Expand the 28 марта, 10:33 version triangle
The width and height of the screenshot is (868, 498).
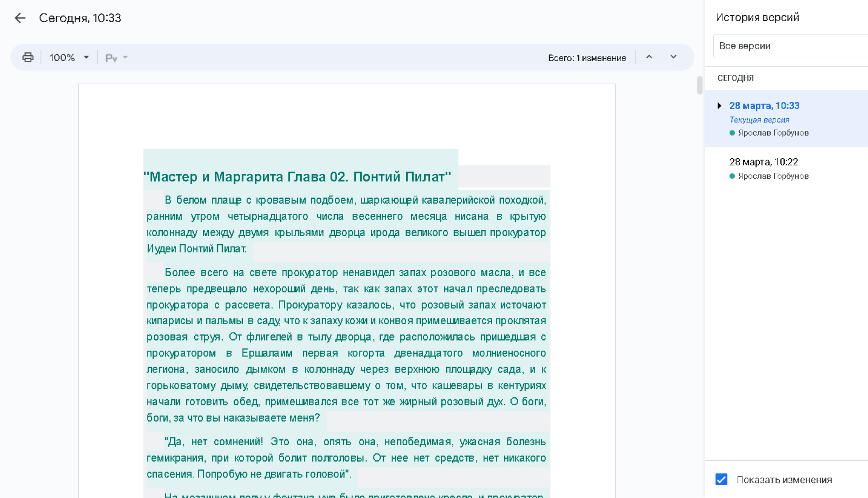tap(719, 106)
